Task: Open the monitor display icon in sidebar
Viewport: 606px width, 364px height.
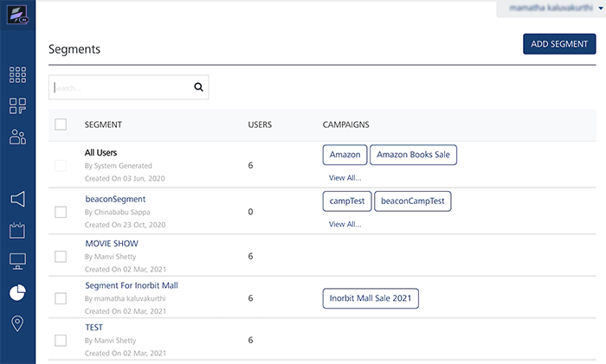Action: point(17,261)
